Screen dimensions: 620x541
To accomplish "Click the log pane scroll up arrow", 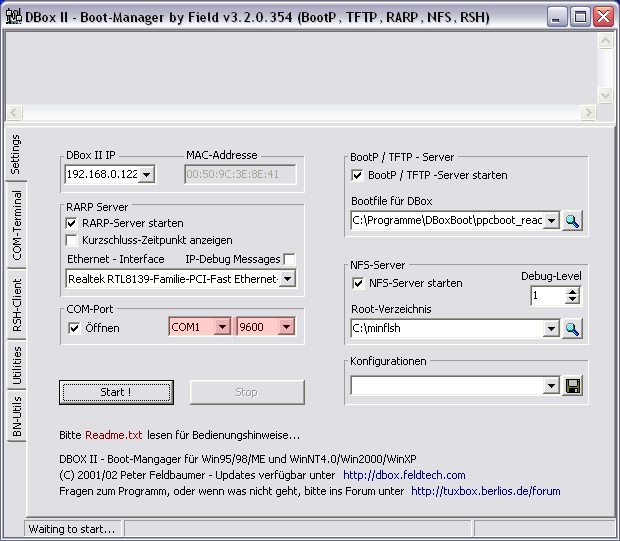I will click(x=605, y=41).
